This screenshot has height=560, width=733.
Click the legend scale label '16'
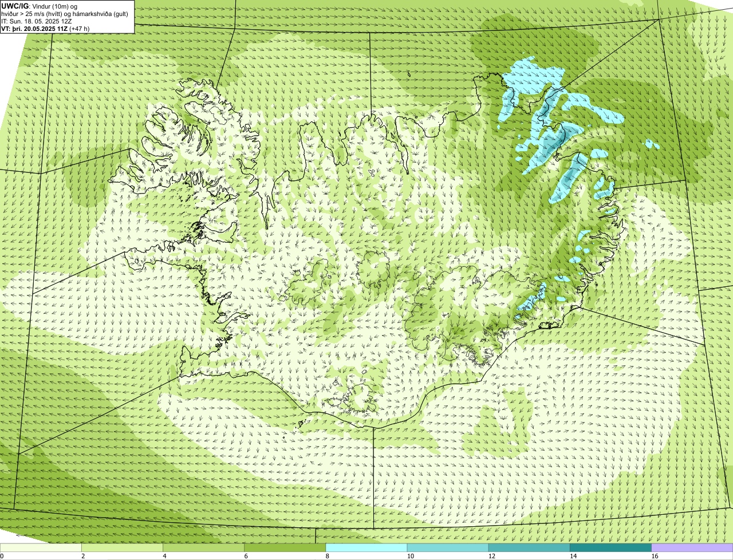(x=655, y=556)
